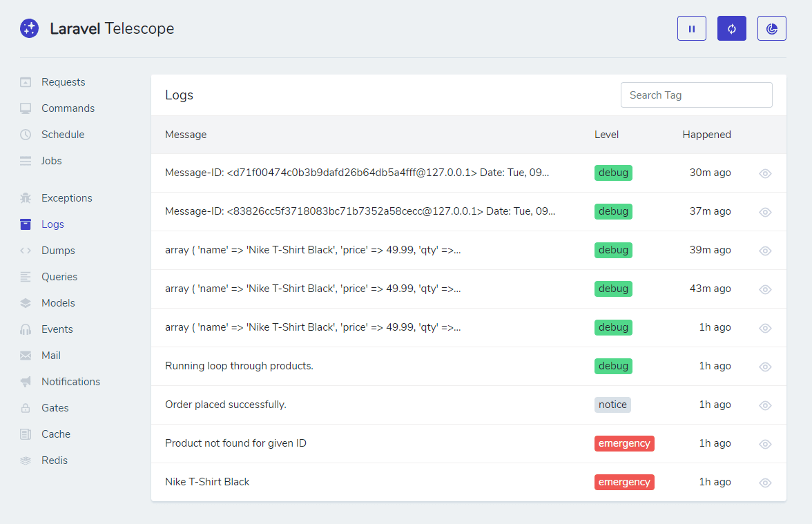Toggle dark mode theme
This screenshot has height=524, width=812.
coord(771,28)
